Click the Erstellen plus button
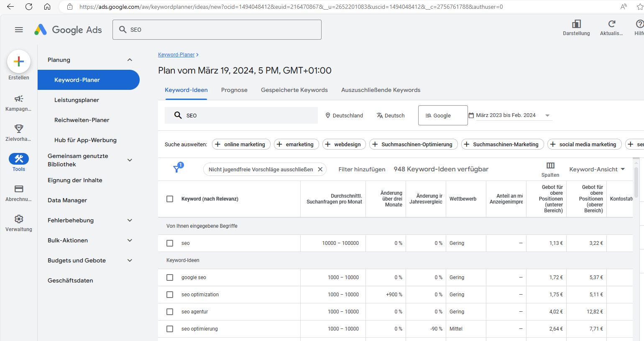644x341 pixels. (19, 62)
